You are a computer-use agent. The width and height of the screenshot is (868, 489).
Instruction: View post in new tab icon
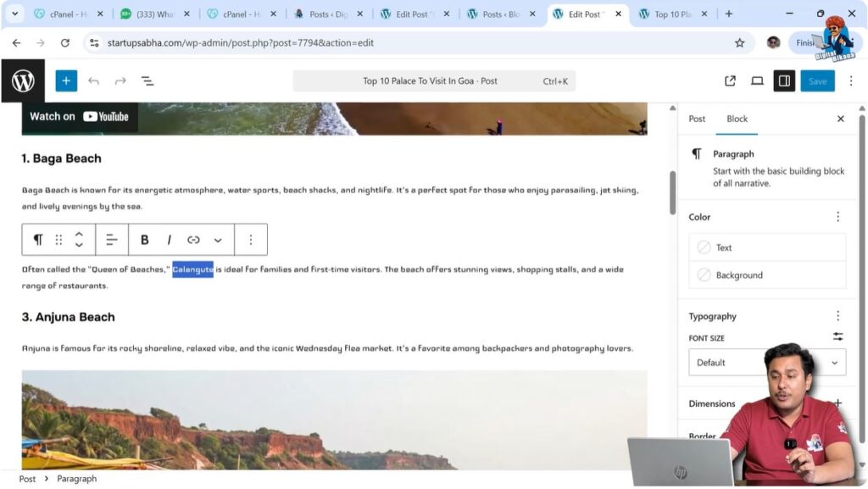pyautogui.click(x=730, y=81)
